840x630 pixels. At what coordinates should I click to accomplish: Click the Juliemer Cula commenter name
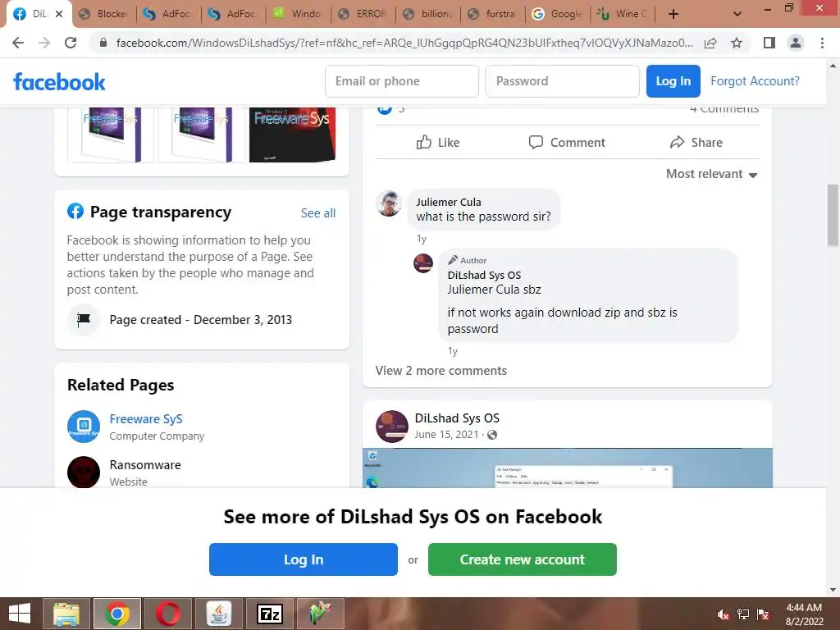[449, 202]
